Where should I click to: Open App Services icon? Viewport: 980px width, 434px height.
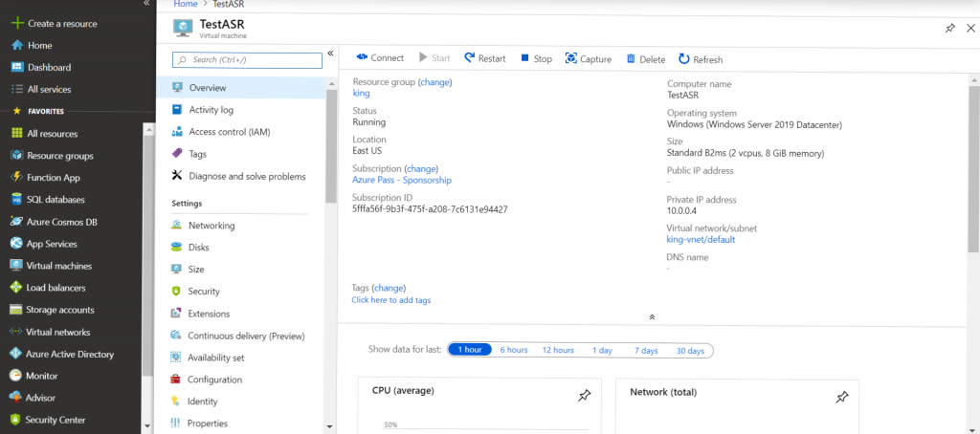click(16, 244)
